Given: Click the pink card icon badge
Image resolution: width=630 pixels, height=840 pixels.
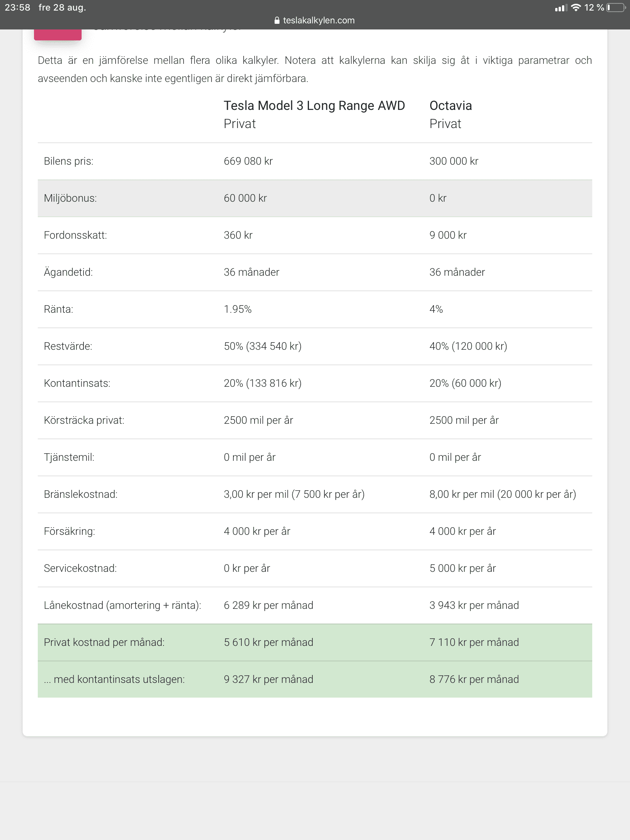Looking at the screenshot, I should pyautogui.click(x=58, y=34).
